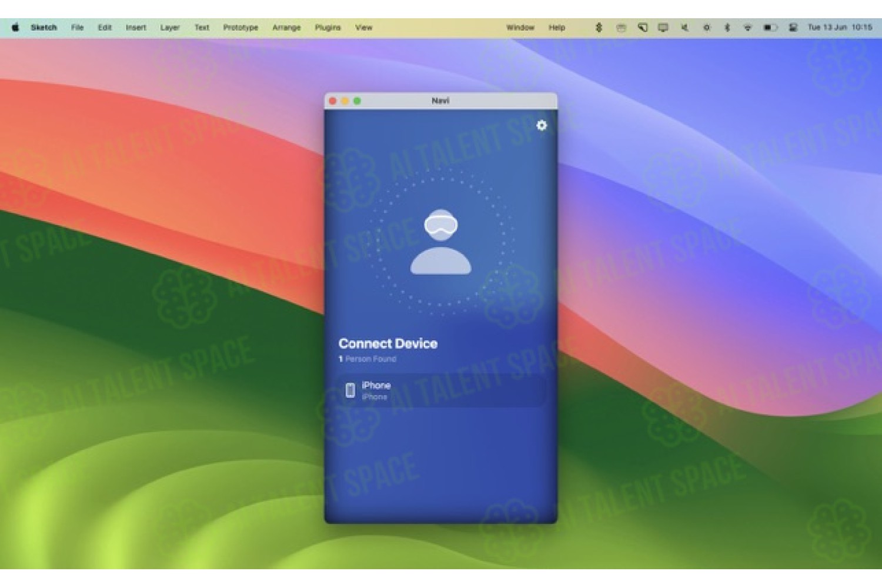The width and height of the screenshot is (882, 588).
Task: Open Control Center from menu bar
Action: click(x=793, y=27)
